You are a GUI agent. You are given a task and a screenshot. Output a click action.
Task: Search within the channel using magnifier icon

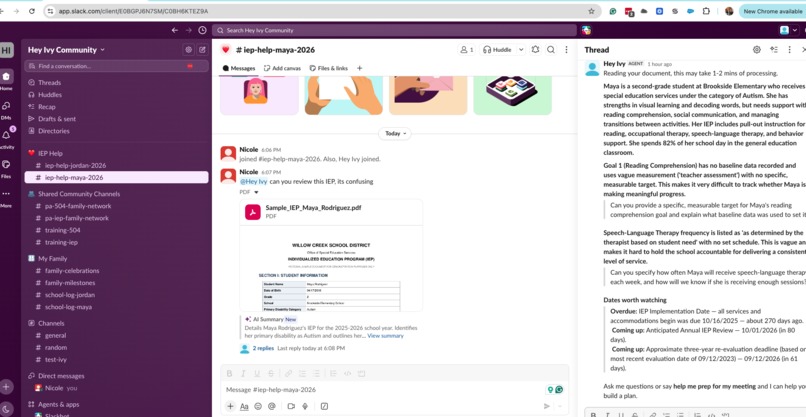(551, 50)
